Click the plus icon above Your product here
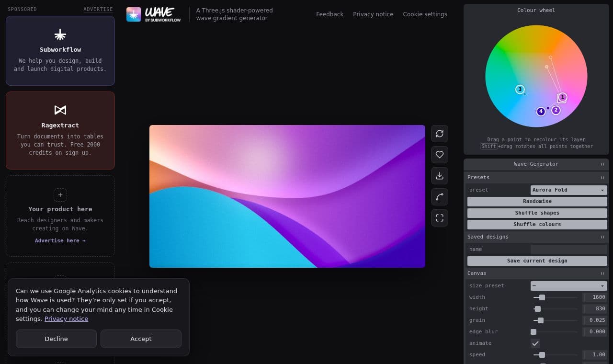 [60, 195]
